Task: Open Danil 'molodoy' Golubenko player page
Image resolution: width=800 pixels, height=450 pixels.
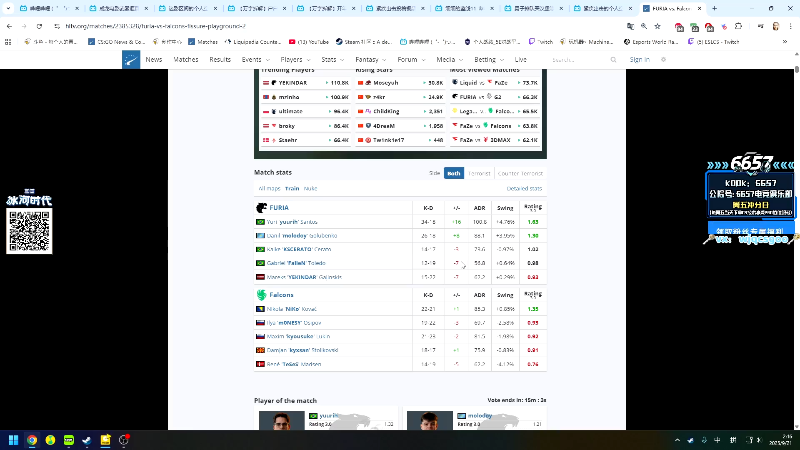Action: (x=302, y=236)
